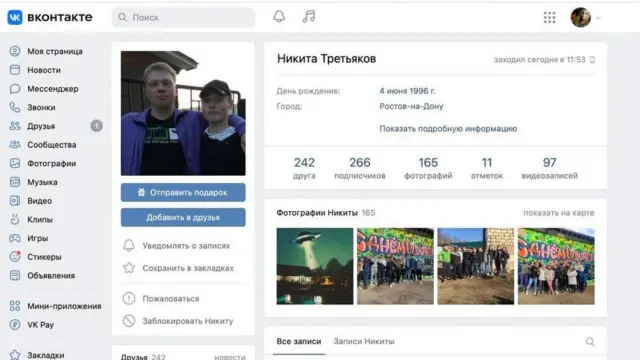Go to Моя страница
The height and width of the screenshot is (360, 640).
pos(55,51)
